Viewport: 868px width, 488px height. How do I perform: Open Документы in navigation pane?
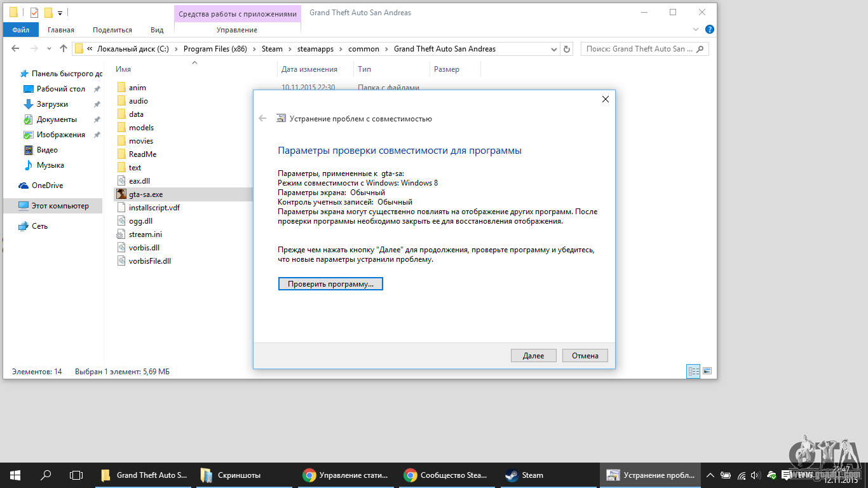(57, 119)
